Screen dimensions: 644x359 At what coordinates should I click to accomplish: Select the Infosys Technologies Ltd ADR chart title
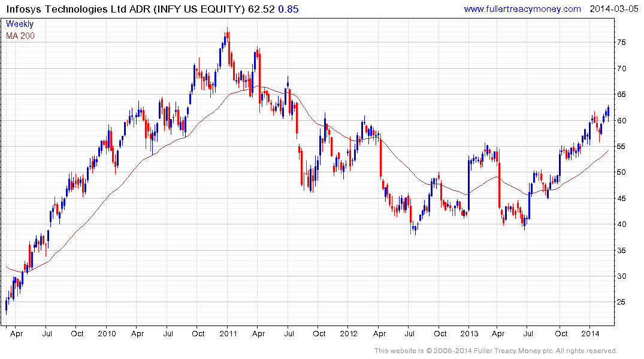pos(126,9)
